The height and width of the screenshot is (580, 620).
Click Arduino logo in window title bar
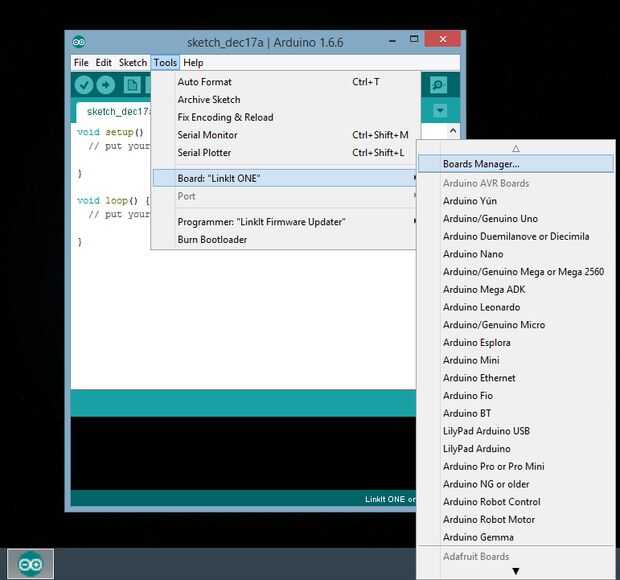[79, 42]
